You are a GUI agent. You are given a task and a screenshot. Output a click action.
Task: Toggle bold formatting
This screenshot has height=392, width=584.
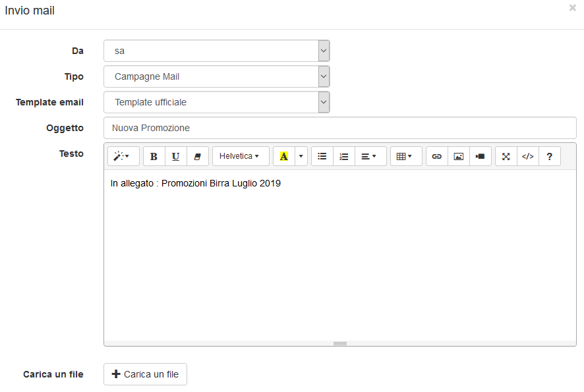pyautogui.click(x=154, y=156)
